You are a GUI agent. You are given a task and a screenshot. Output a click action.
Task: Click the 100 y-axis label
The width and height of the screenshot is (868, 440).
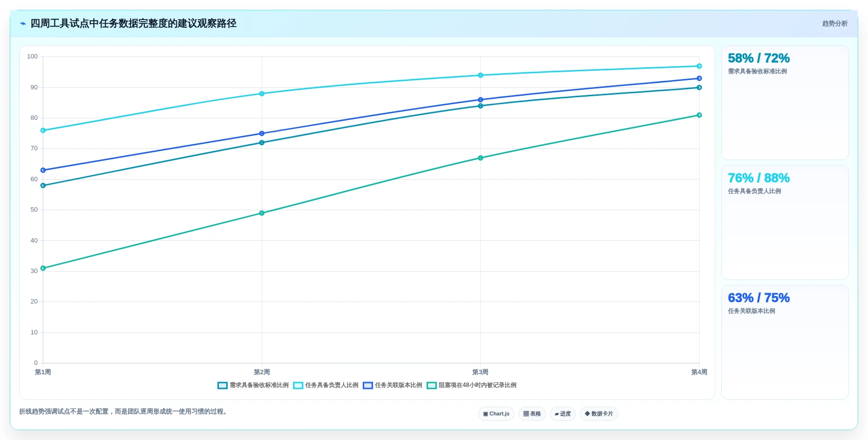pos(32,56)
